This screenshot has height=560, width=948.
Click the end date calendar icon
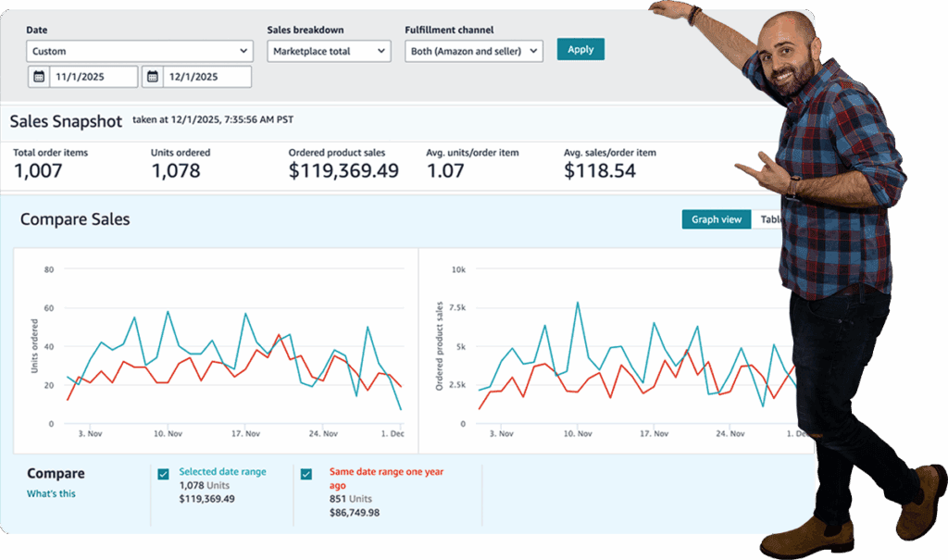click(x=154, y=77)
